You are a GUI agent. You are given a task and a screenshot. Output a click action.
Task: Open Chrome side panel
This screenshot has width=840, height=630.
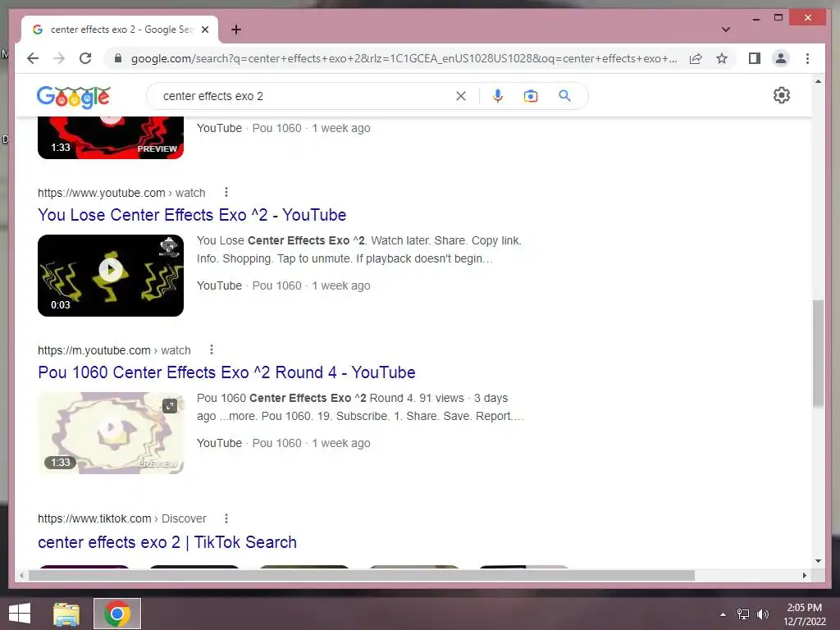click(x=755, y=58)
